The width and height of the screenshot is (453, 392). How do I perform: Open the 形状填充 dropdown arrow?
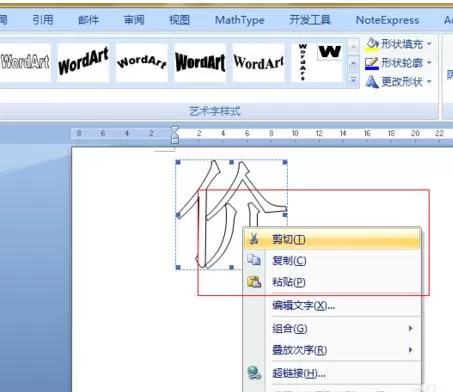(429, 44)
